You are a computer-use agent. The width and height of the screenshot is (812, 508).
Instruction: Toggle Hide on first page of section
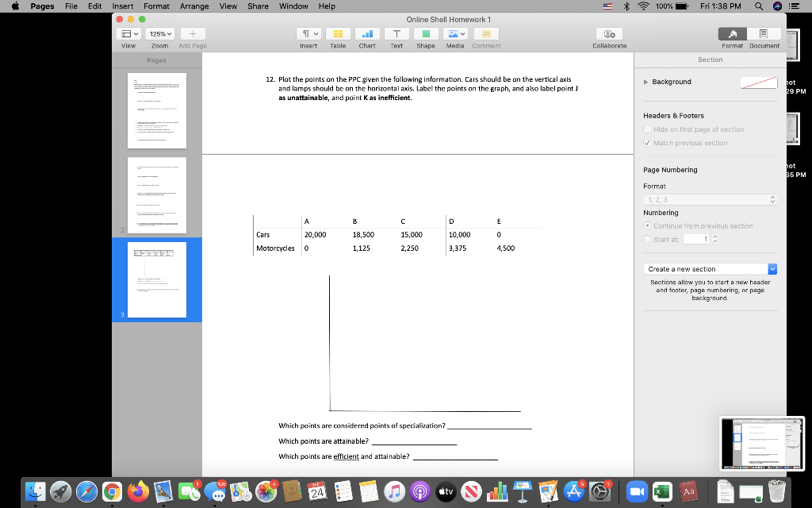(647, 129)
